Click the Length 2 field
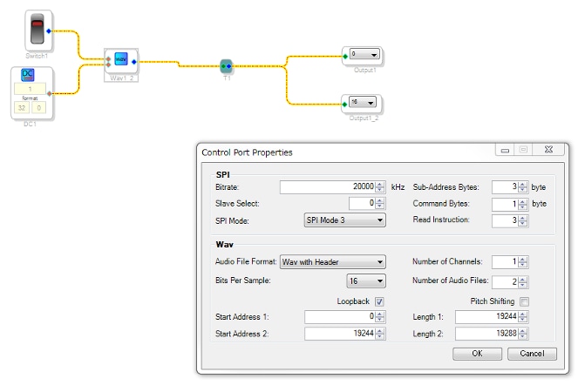The height and width of the screenshot is (392, 585). point(486,334)
